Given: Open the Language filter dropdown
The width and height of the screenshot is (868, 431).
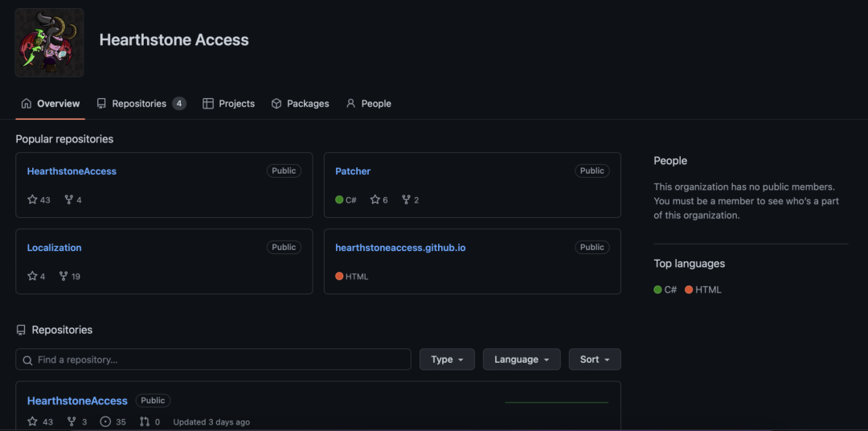Looking at the screenshot, I should 522,359.
